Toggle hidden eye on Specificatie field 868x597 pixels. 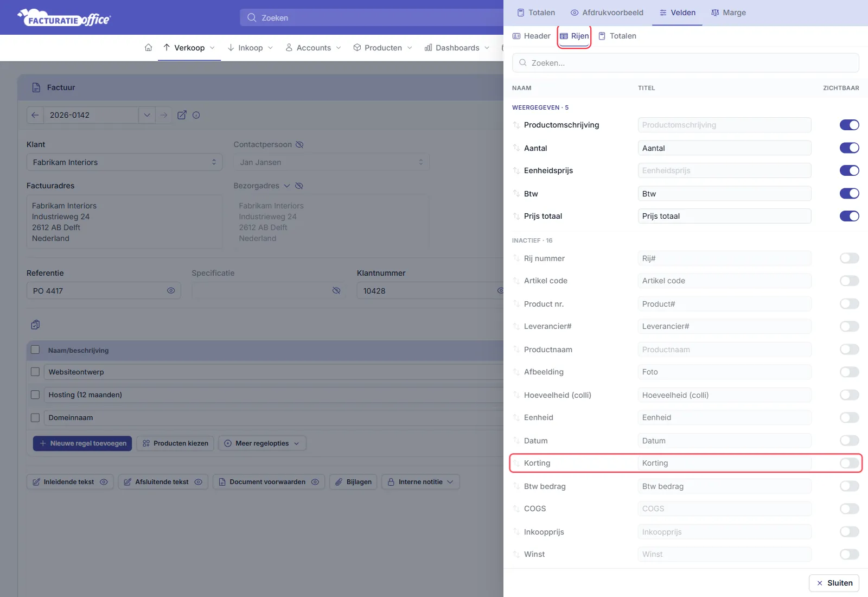click(336, 291)
